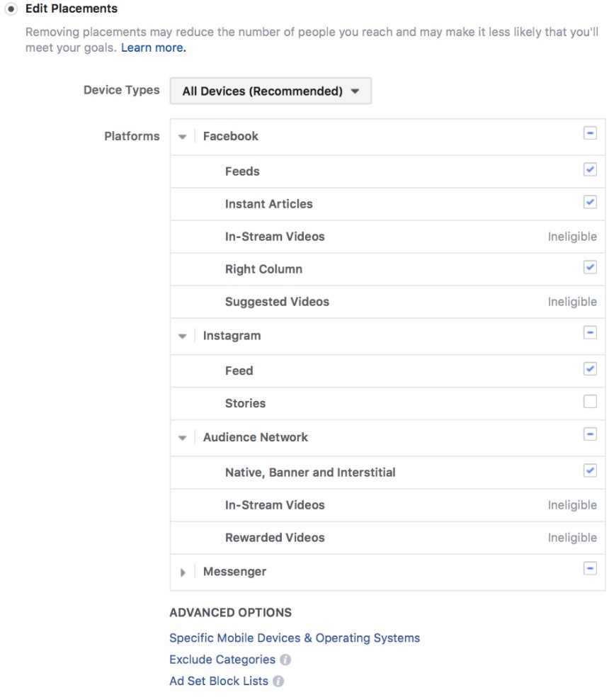Open Specific Mobile Devices & Operating Systems
Image resolution: width=609 pixels, height=700 pixels.
295,638
